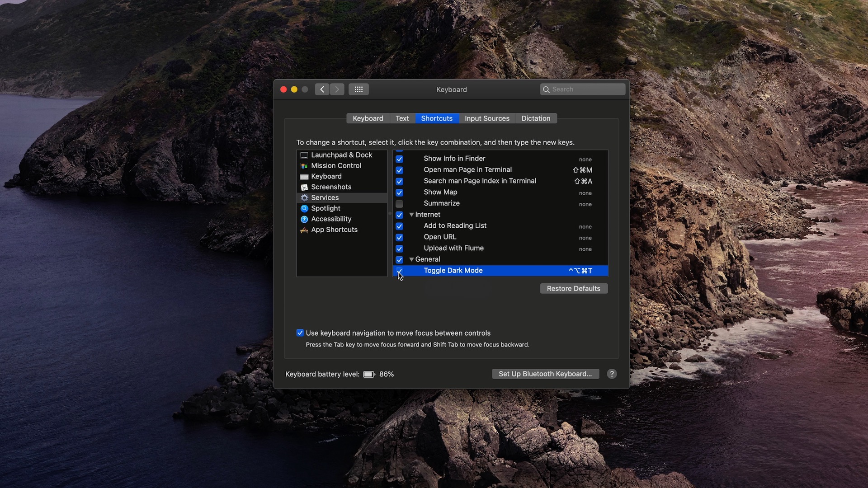The width and height of the screenshot is (868, 488).
Task: Uncheck Show Info in Finder
Action: (400, 159)
